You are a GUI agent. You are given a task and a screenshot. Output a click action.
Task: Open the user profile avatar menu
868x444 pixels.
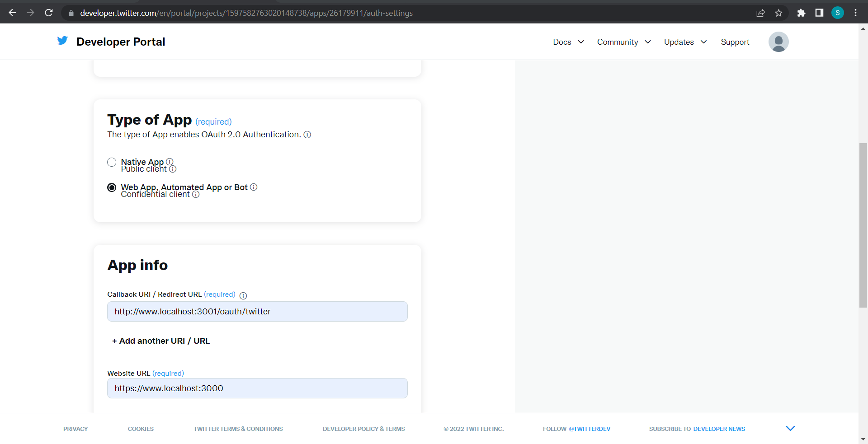[x=778, y=42]
